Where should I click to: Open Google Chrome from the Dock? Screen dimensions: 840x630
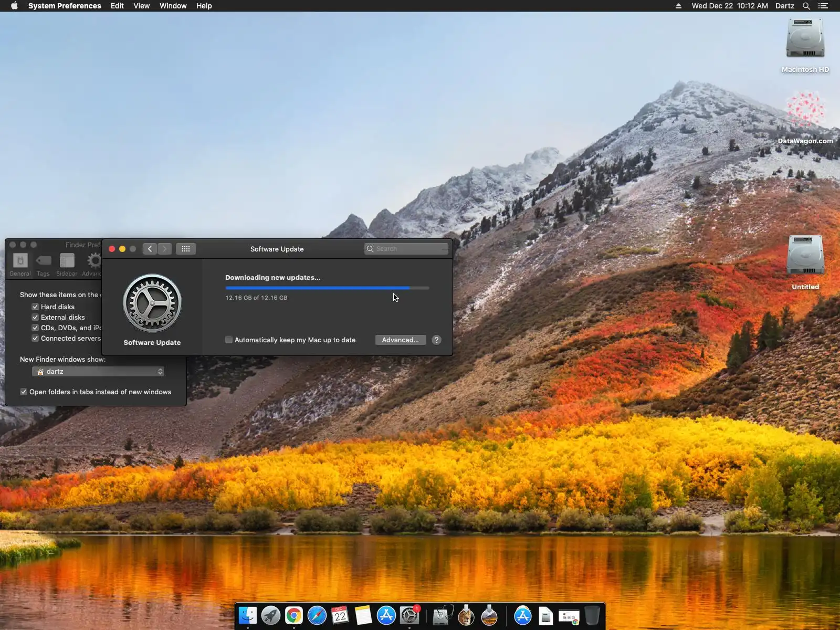pos(294,615)
